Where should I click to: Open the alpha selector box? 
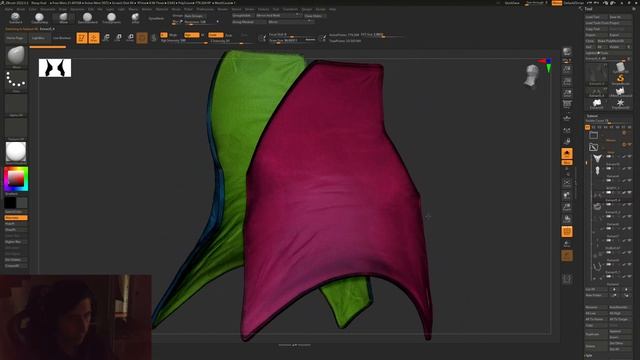coord(16,104)
